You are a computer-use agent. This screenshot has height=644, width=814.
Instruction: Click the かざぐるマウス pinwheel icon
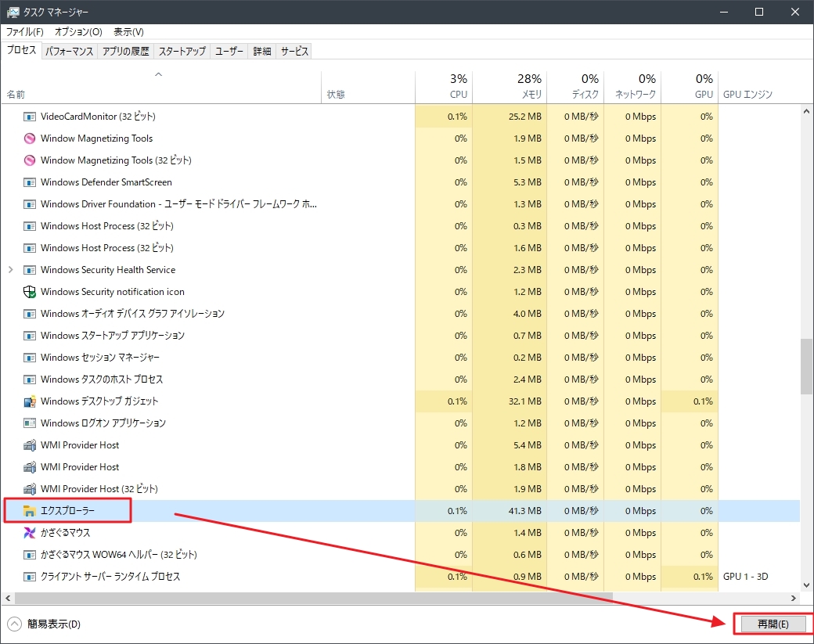[x=30, y=533]
